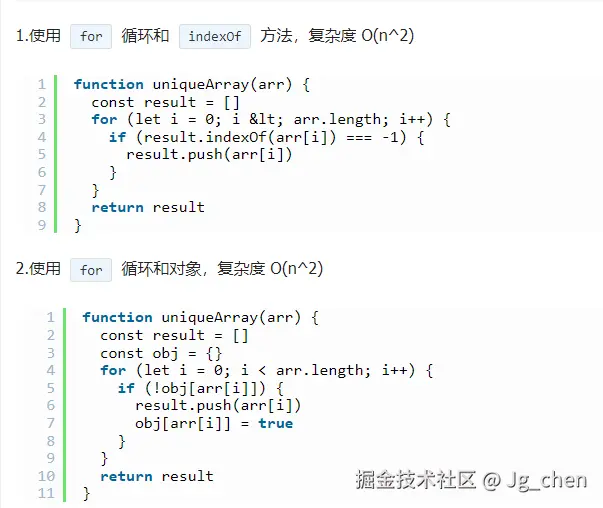Click 'return result' in the second code block
Screen dimensions: 603x508
click(157, 476)
